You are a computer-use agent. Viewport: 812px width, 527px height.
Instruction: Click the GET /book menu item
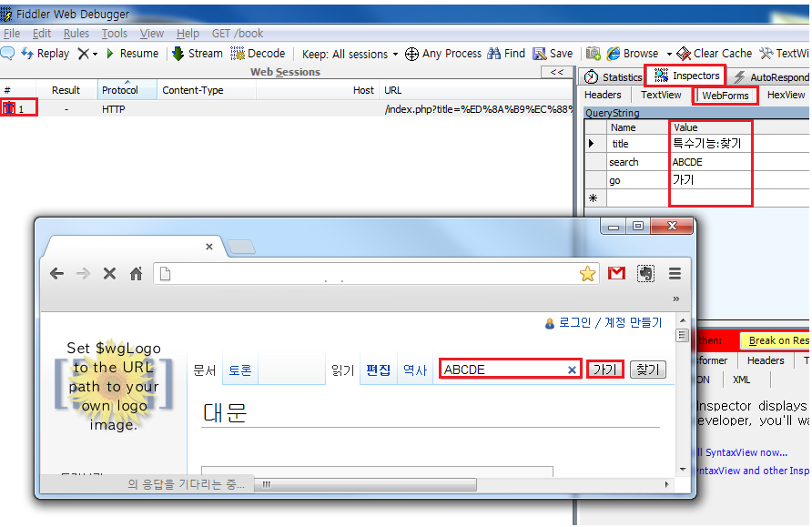pos(238,34)
